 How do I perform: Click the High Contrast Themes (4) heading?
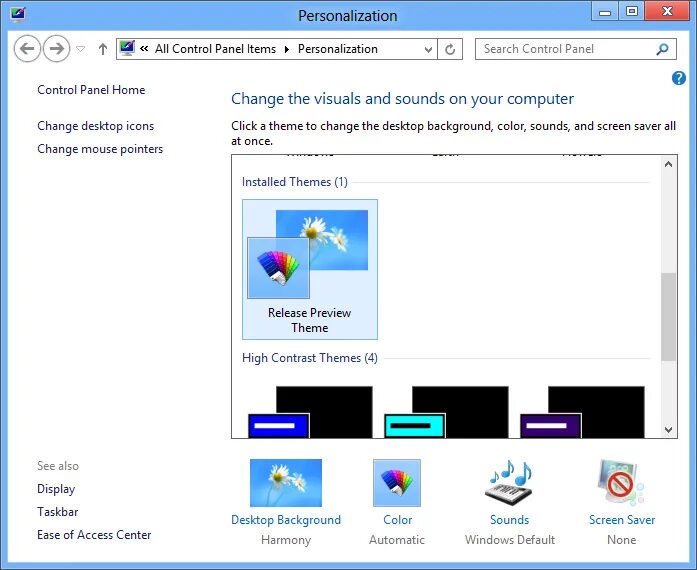pos(310,358)
